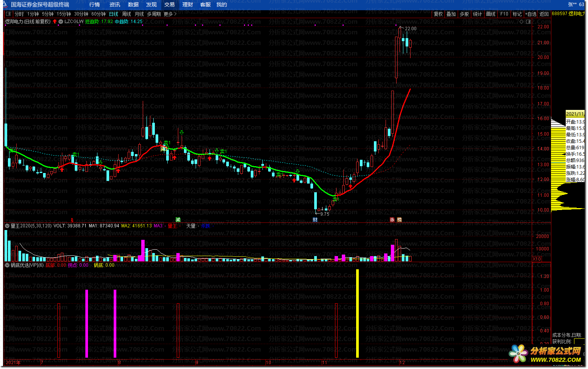Open the 我的 menu
Viewport: 588px width, 369px height.
(222, 5)
